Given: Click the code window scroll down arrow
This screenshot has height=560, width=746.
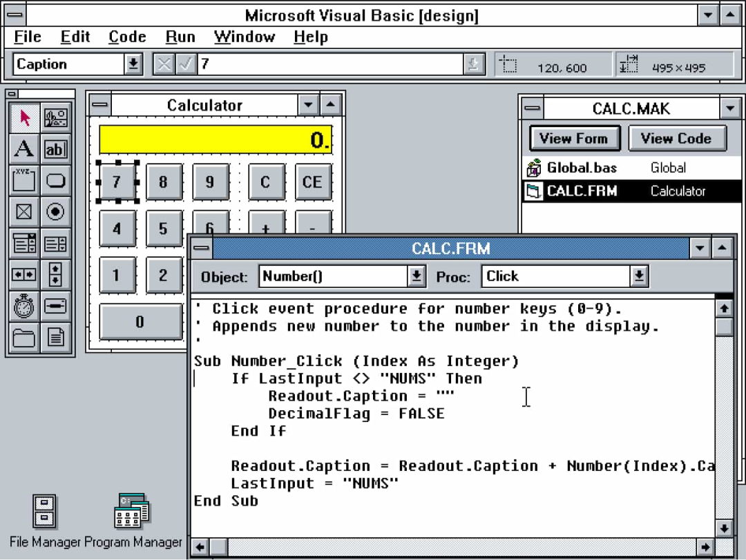Looking at the screenshot, I should click(724, 528).
